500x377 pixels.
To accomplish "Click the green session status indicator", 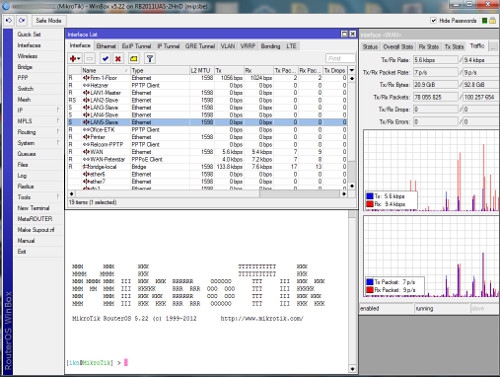I will coord(485,21).
